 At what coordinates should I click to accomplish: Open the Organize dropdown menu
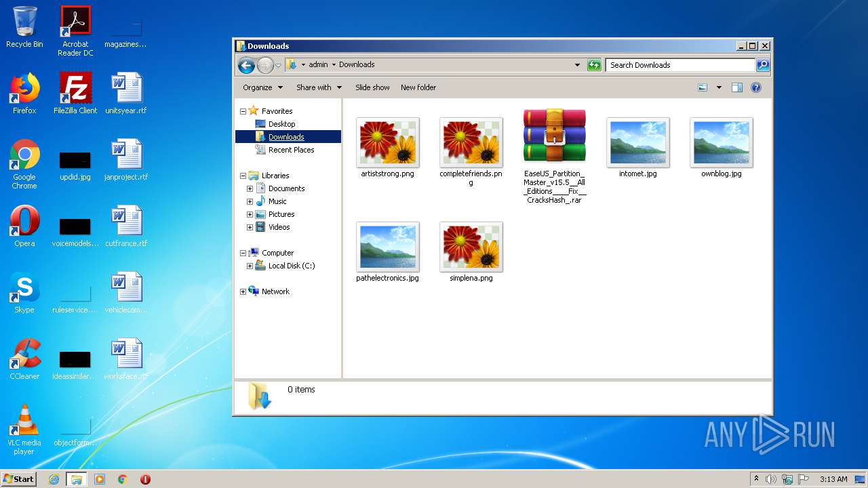tap(262, 87)
